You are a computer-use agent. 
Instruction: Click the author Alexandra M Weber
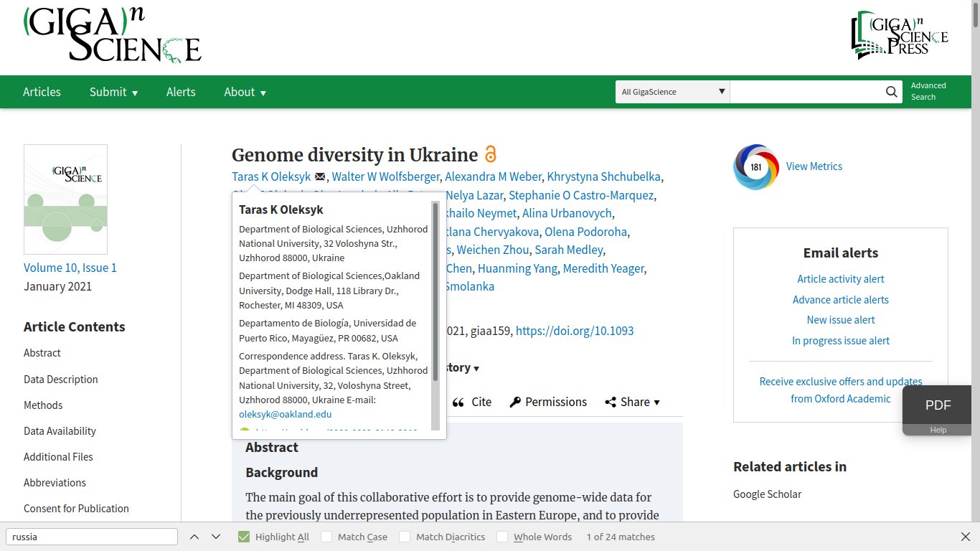493,176
